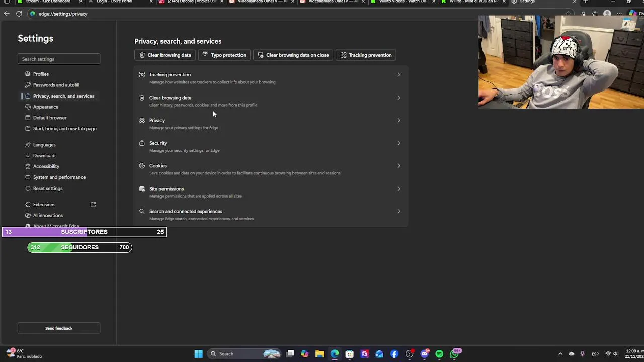Add this page to favorites with the star
Image resolution: width=644 pixels, height=362 pixels.
tap(568, 14)
